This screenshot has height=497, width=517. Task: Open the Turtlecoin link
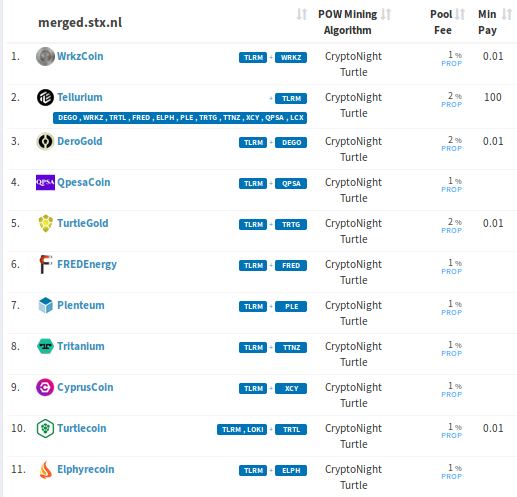point(82,428)
